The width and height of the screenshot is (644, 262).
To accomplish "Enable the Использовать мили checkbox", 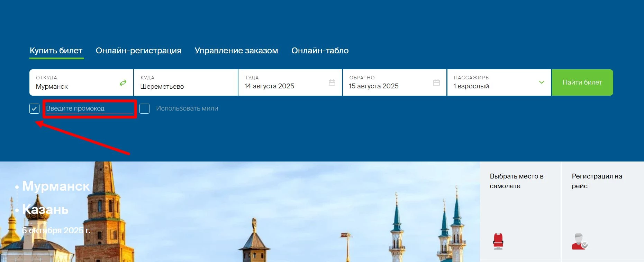I will click(144, 108).
